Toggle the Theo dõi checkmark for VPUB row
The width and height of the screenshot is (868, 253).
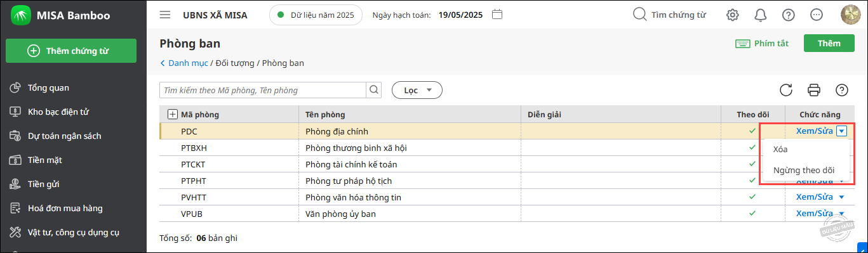pyautogui.click(x=753, y=213)
